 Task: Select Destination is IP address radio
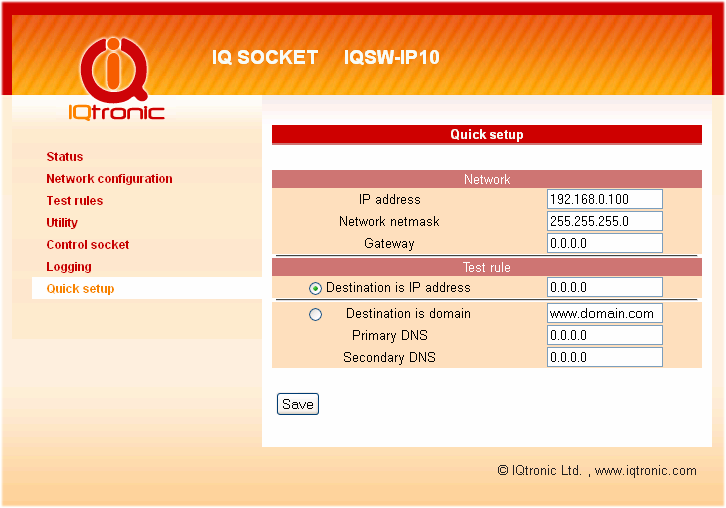pos(315,288)
